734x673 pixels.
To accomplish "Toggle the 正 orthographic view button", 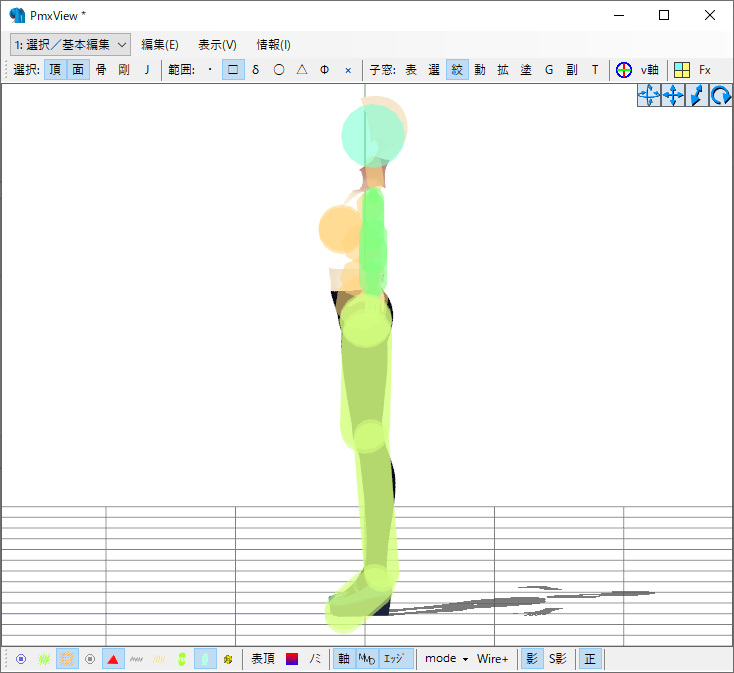I will click(590, 659).
